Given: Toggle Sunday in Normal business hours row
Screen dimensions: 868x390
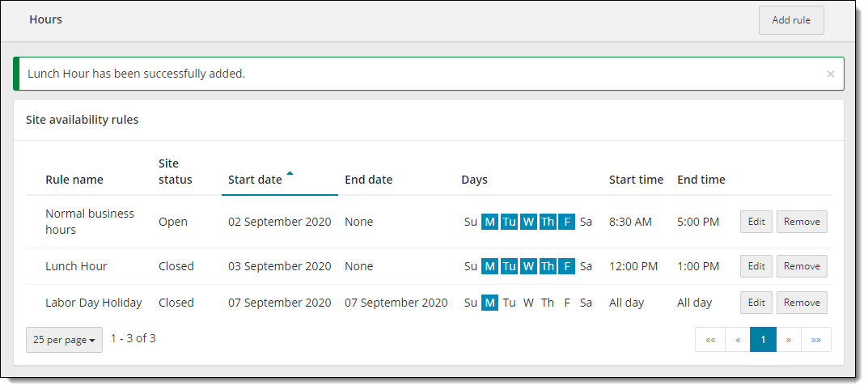Looking at the screenshot, I should [x=471, y=222].
